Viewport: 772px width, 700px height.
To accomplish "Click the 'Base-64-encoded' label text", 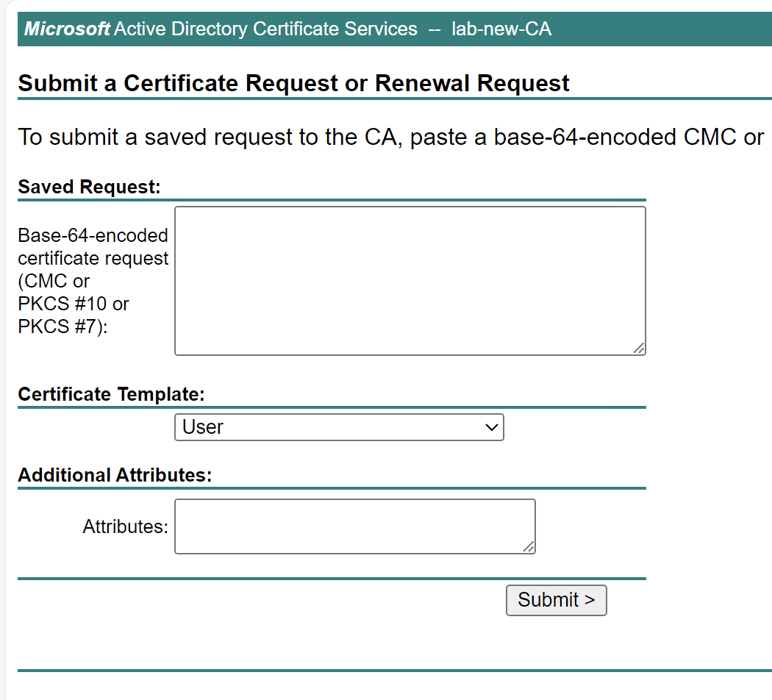I will 93,236.
